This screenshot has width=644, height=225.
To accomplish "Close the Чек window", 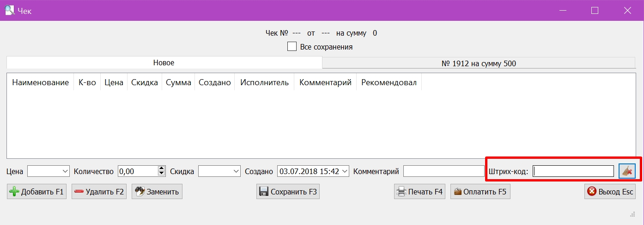I will tap(627, 10).
